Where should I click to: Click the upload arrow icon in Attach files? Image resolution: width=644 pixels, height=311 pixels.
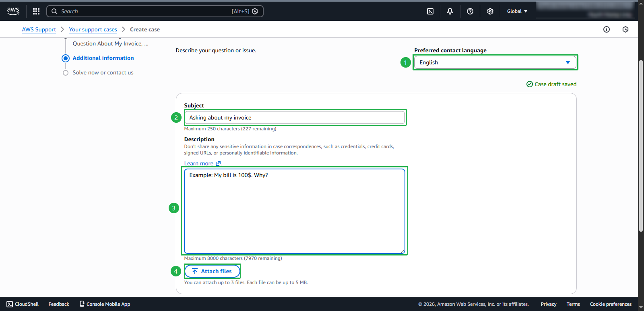point(195,271)
